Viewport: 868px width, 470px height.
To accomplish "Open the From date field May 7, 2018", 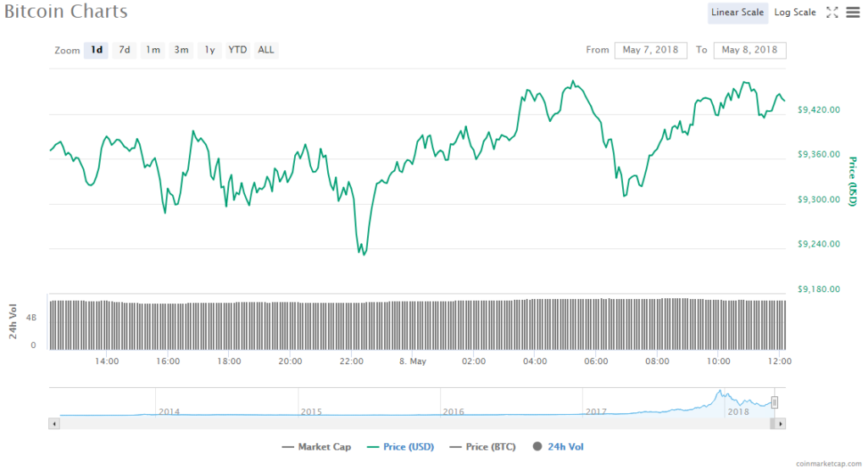I will (x=651, y=50).
